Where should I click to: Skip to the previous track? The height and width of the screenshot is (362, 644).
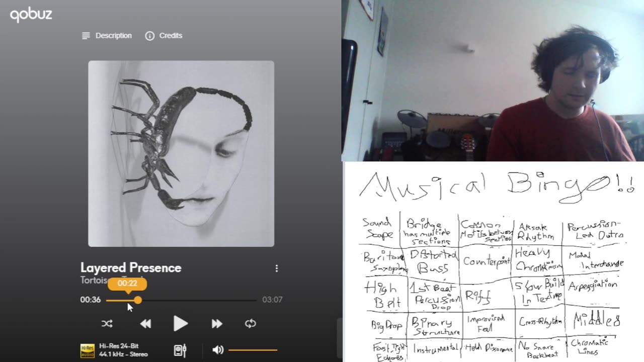pos(145,324)
